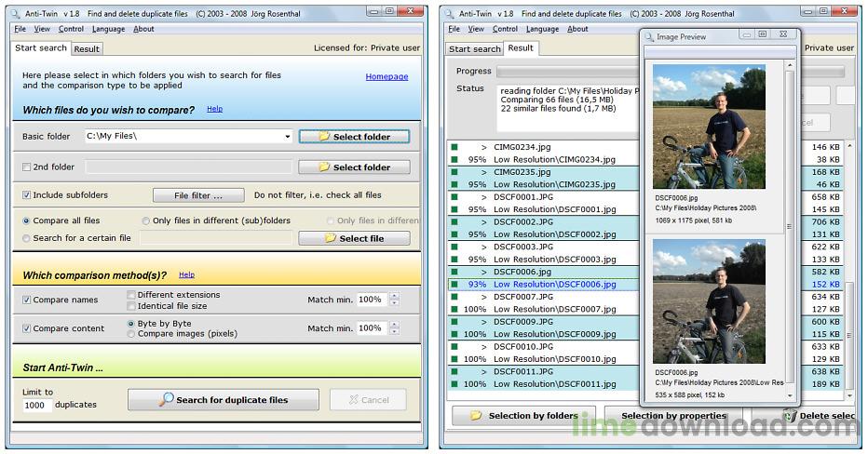This screenshot has width=868, height=454.
Task: Click the Select file button
Action: (x=354, y=238)
